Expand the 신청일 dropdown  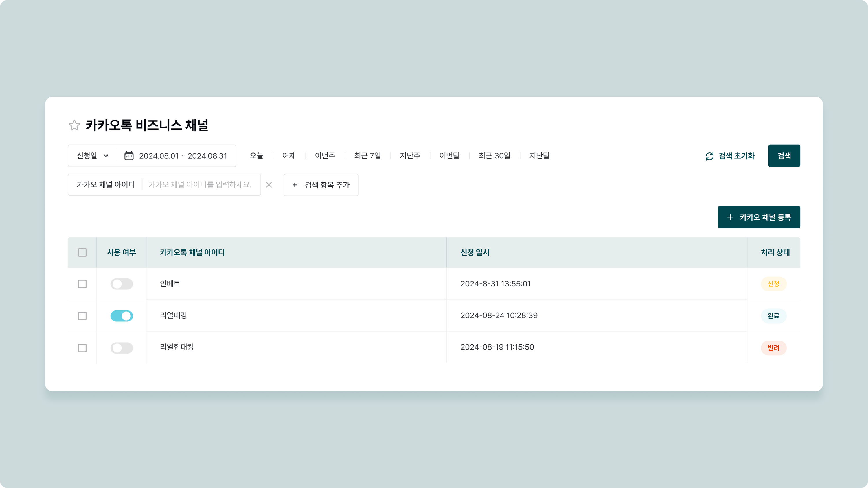click(92, 156)
